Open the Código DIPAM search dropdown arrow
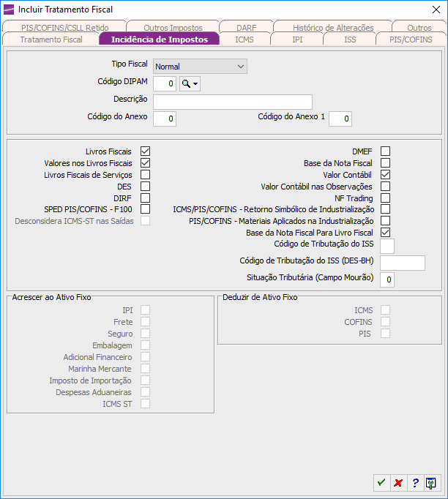This screenshot has width=448, height=499. (196, 84)
